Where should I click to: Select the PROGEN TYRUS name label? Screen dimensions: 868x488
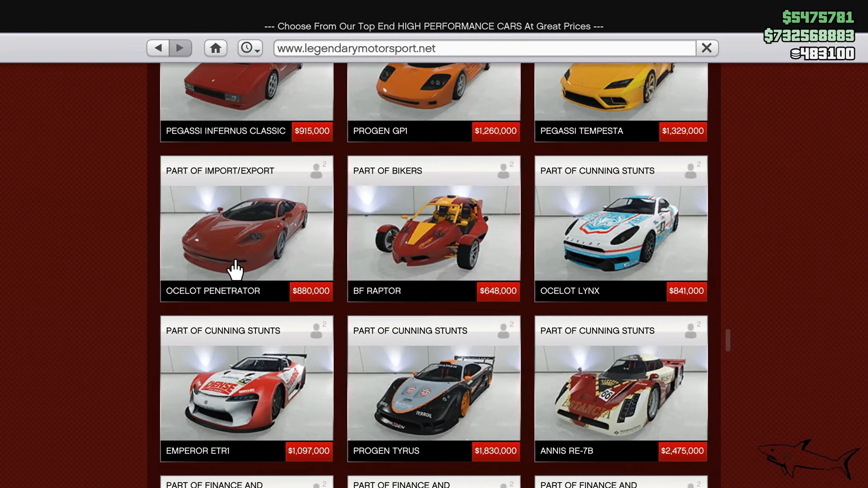click(386, 451)
